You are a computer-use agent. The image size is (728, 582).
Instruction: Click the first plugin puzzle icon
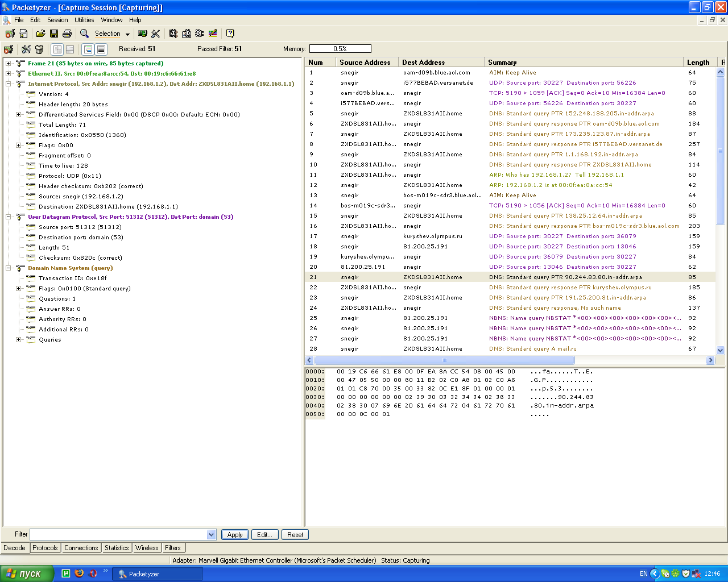point(173,34)
